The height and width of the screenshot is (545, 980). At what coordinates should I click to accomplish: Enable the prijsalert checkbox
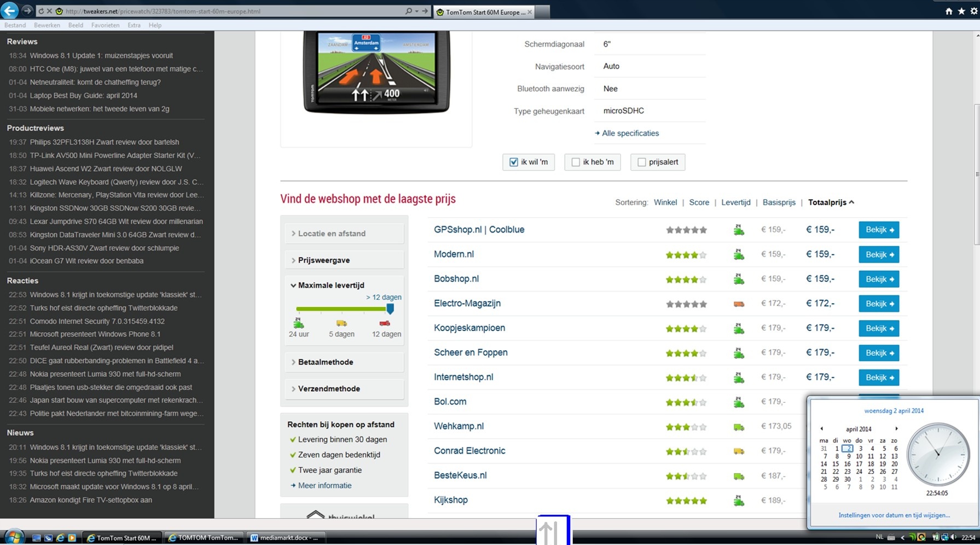641,162
